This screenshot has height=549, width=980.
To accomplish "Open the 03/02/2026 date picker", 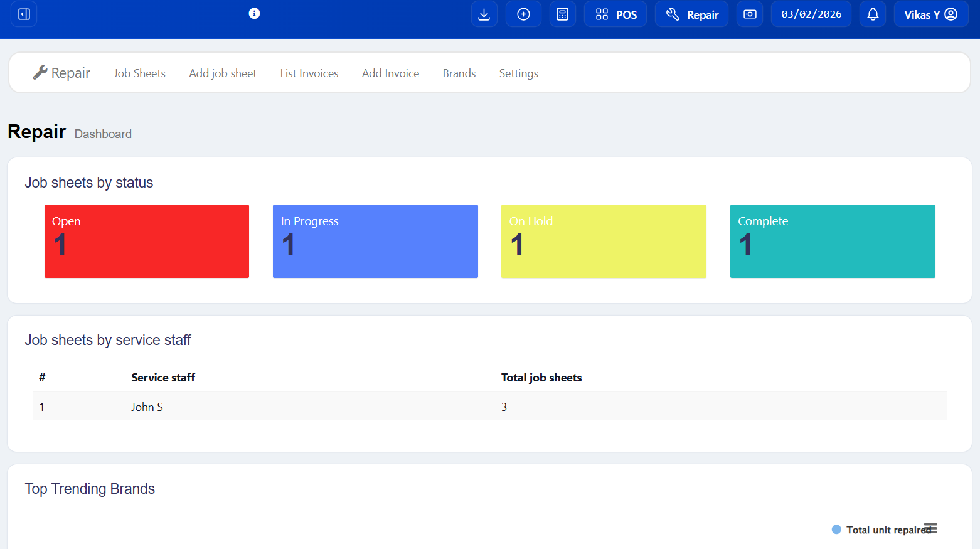I will tap(811, 14).
